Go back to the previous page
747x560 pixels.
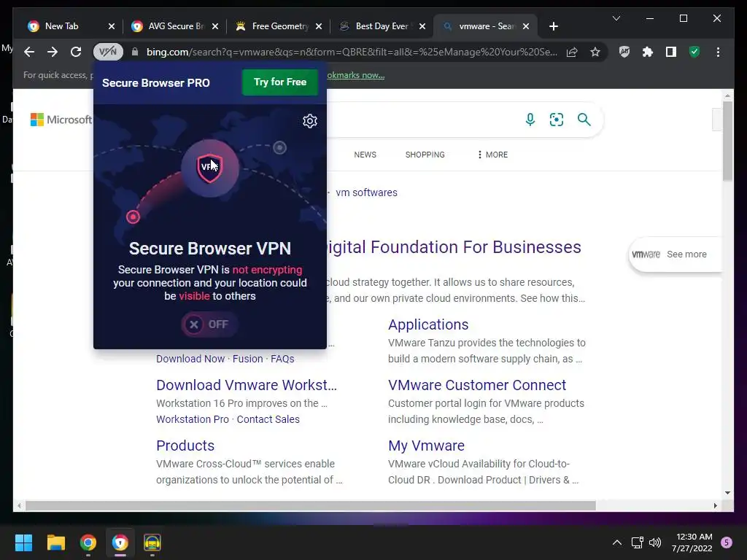(29, 52)
